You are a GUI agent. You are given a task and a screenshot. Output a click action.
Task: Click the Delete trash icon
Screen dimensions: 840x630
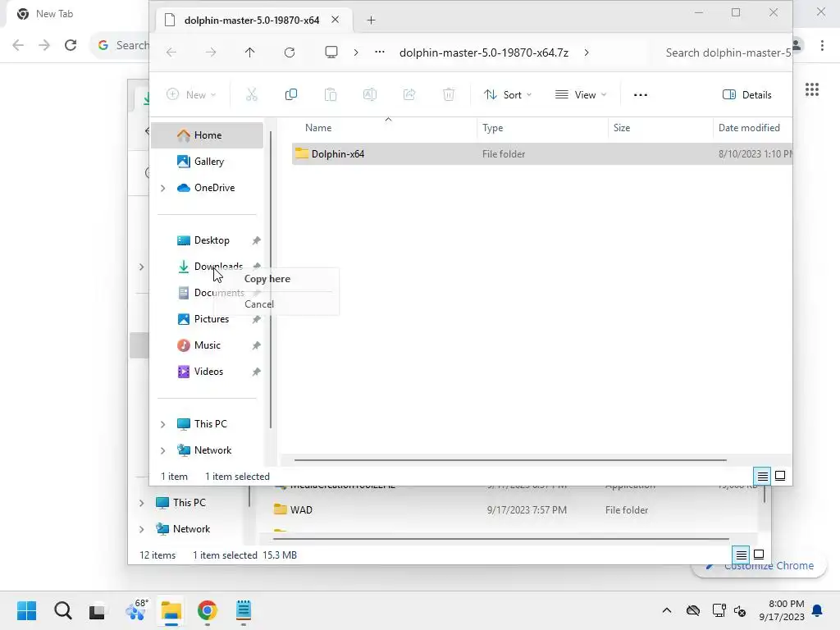pyautogui.click(x=449, y=95)
